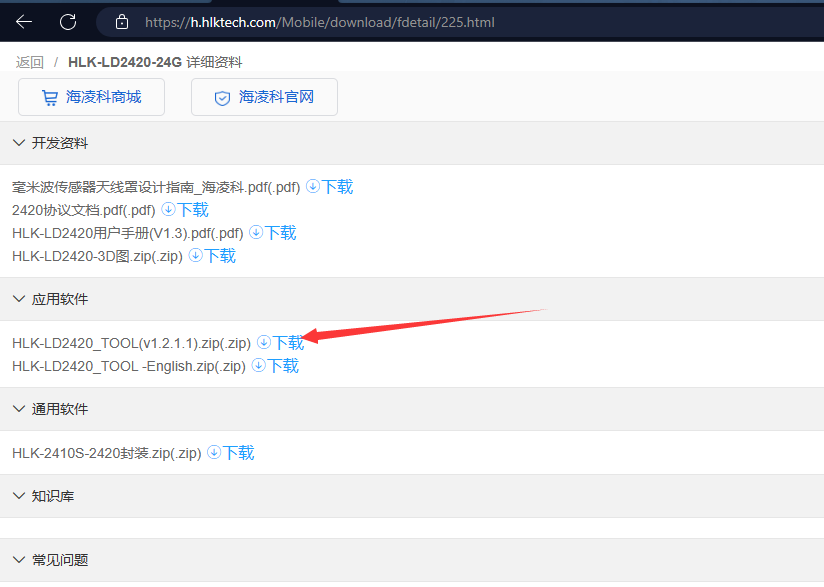Click the HLK-LD2420-24G 详细资料 heading
Image resolution: width=824 pixels, height=587 pixels.
pos(155,62)
